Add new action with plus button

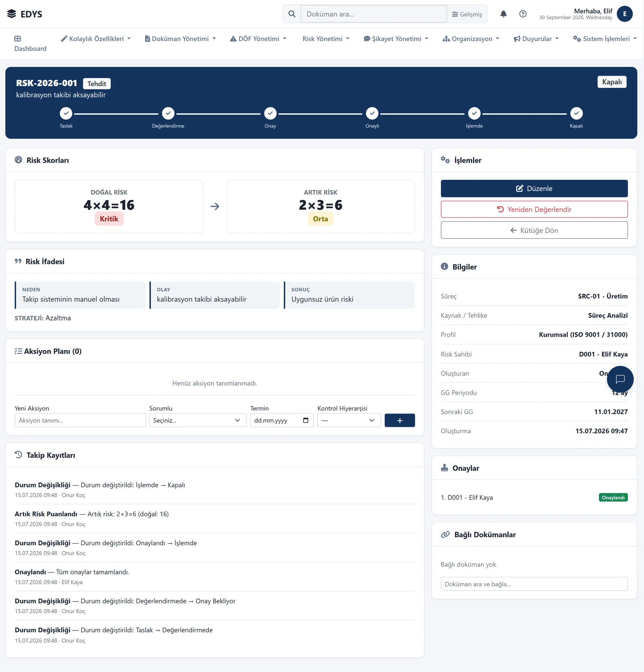click(400, 420)
